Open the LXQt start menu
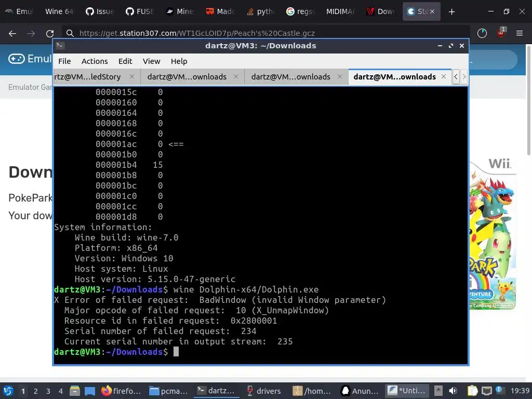This screenshot has height=399, width=532. 8,391
